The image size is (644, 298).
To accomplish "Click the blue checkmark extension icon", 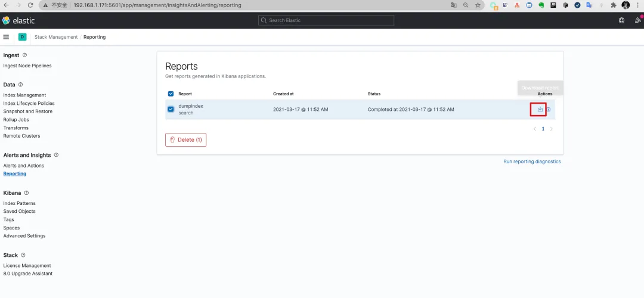I will click(x=577, y=5).
